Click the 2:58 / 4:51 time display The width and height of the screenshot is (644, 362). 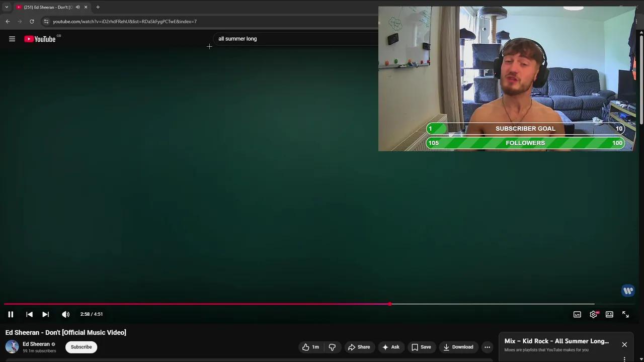(x=92, y=314)
